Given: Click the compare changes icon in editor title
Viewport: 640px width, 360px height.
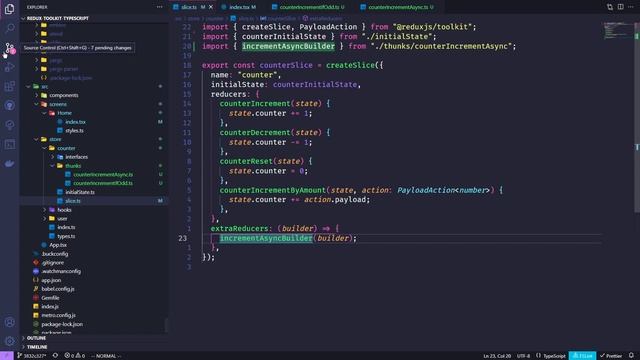Looking at the screenshot, I should [x=610, y=7].
